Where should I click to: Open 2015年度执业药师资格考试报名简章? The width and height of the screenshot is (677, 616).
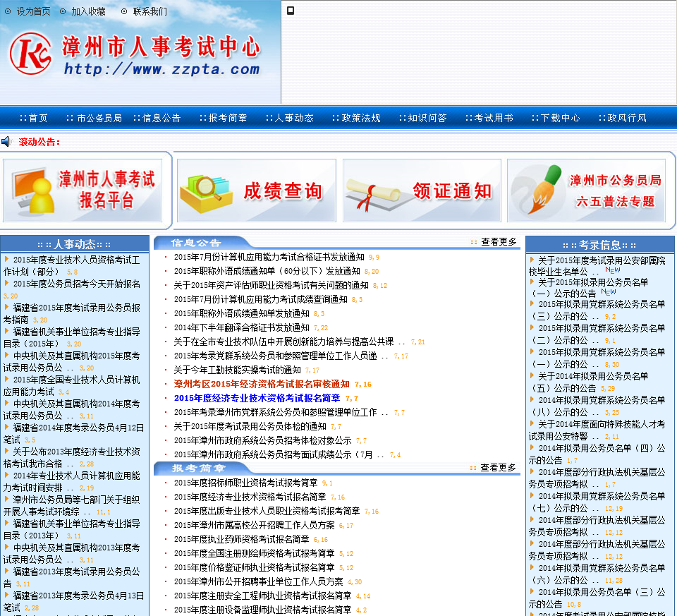click(241, 539)
